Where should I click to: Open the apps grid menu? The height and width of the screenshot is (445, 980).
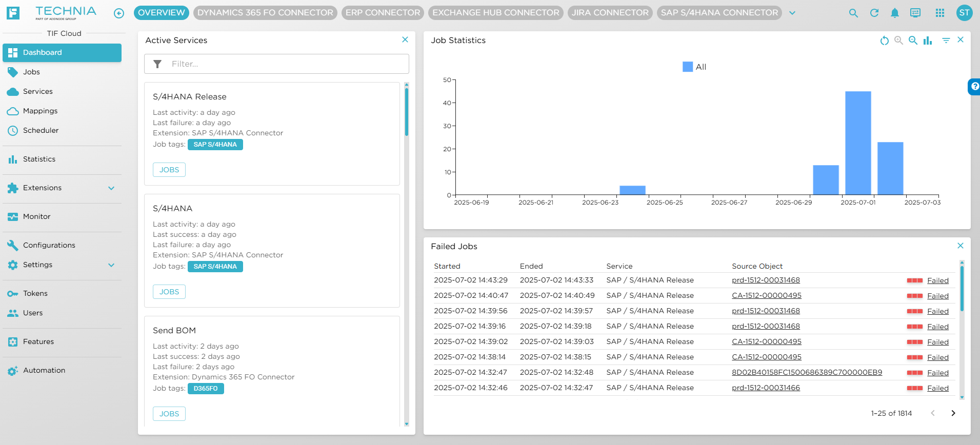tap(939, 13)
